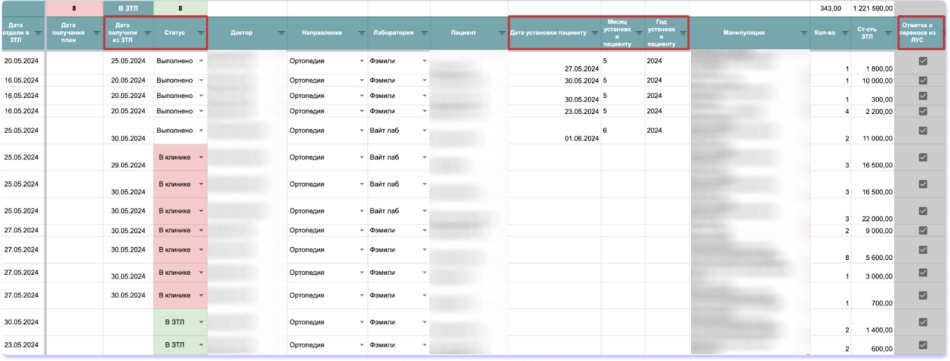Expand Вайт лаб laboratory dropdown for 01.06.2024 row
Image resolution: width=950 pixels, height=361 pixels.
pos(424,130)
